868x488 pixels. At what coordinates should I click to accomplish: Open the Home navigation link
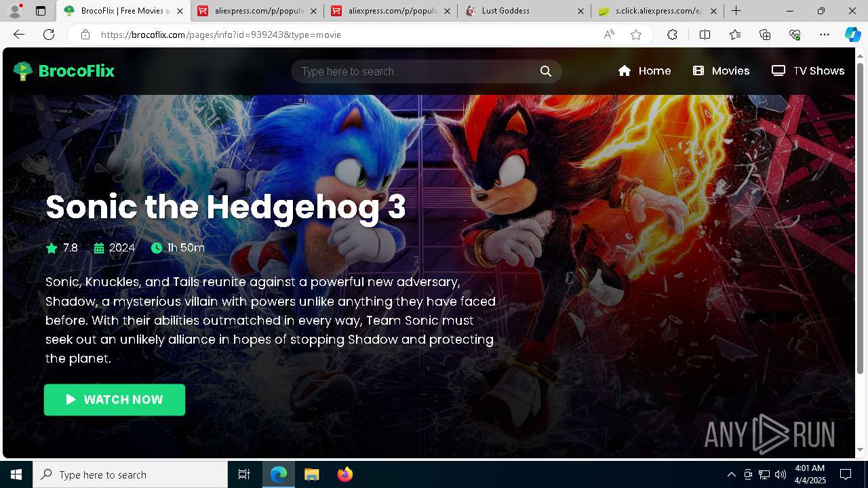644,71
